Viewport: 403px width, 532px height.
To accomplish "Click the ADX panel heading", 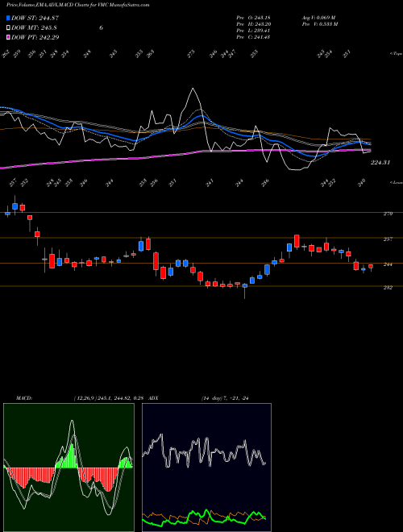I will (x=153, y=398).
